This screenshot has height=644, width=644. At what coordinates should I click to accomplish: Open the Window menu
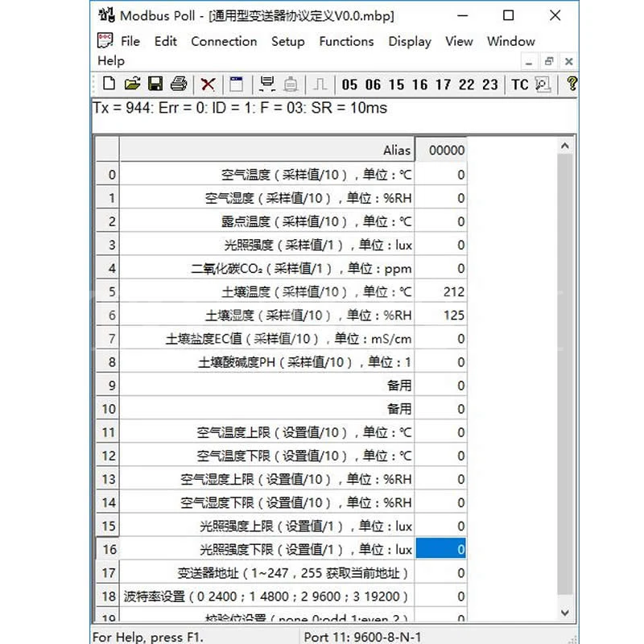point(511,41)
